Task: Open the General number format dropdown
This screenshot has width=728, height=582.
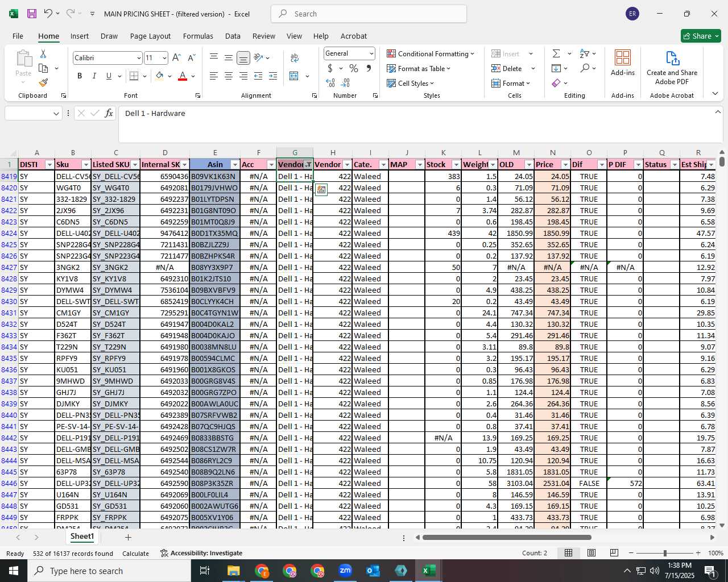Action: tap(371, 53)
